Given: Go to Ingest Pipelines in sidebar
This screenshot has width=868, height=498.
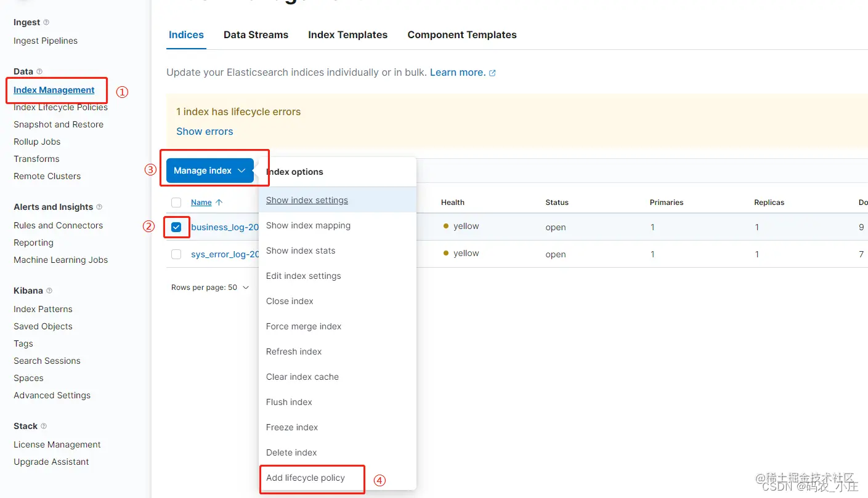Looking at the screenshot, I should pyautogui.click(x=46, y=41).
